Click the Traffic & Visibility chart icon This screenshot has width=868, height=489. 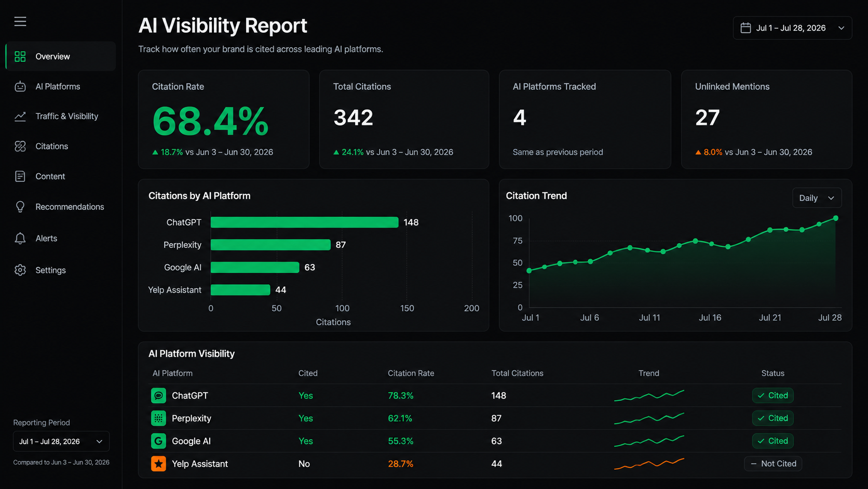coord(20,116)
